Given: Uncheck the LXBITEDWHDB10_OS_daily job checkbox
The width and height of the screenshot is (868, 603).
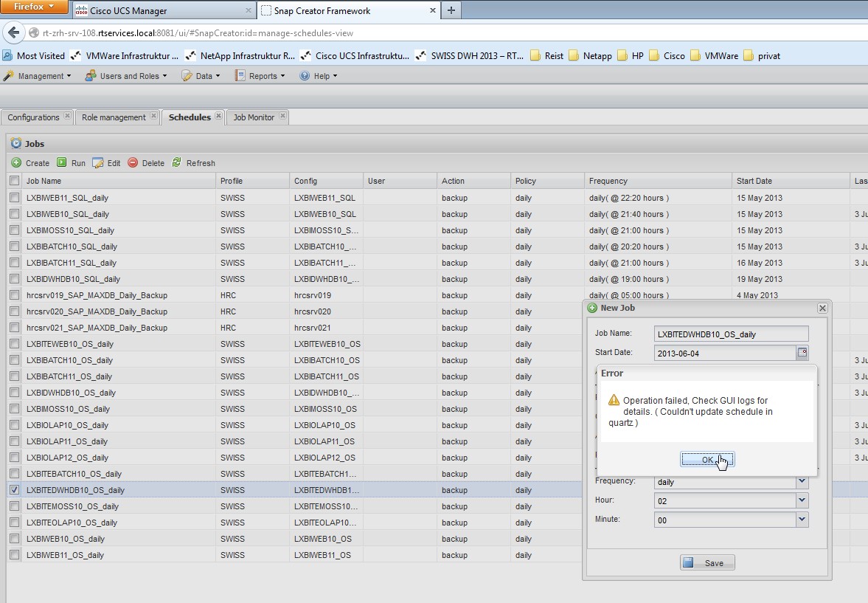Looking at the screenshot, I should click(x=15, y=490).
